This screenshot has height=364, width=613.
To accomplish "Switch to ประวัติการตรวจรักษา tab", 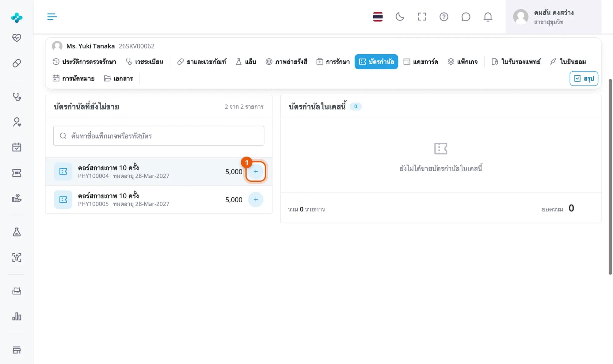I will pyautogui.click(x=84, y=62).
